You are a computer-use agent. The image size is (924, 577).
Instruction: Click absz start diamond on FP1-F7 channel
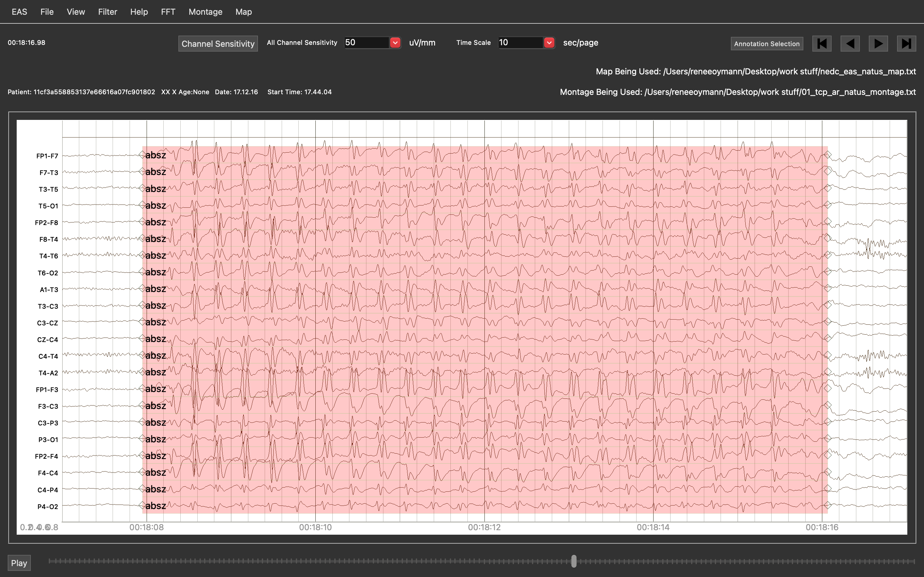(x=142, y=155)
